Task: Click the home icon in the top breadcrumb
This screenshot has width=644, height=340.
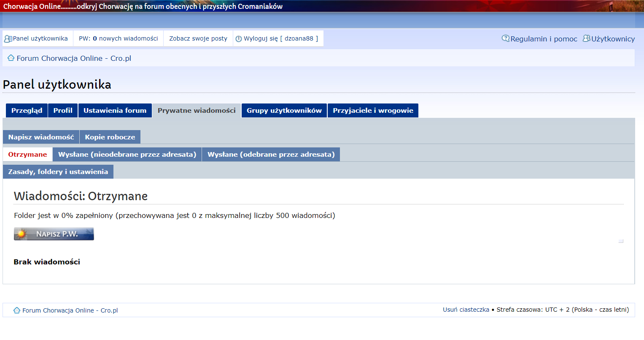Action: [11, 57]
